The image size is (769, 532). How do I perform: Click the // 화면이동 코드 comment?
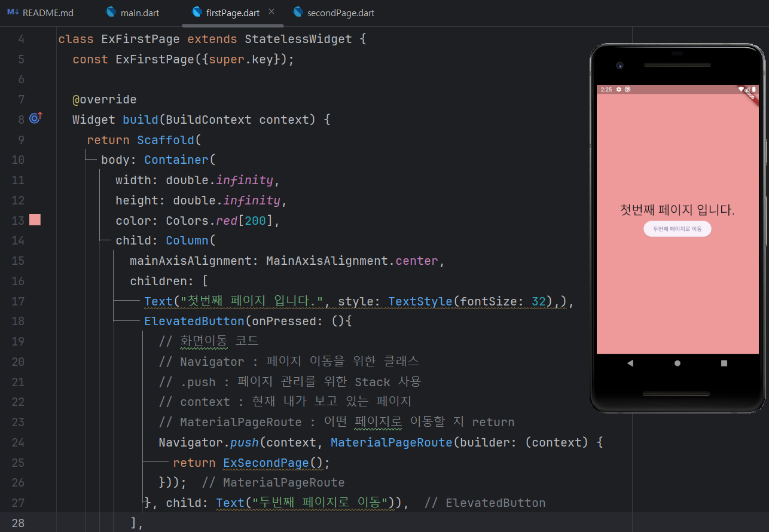[209, 341]
